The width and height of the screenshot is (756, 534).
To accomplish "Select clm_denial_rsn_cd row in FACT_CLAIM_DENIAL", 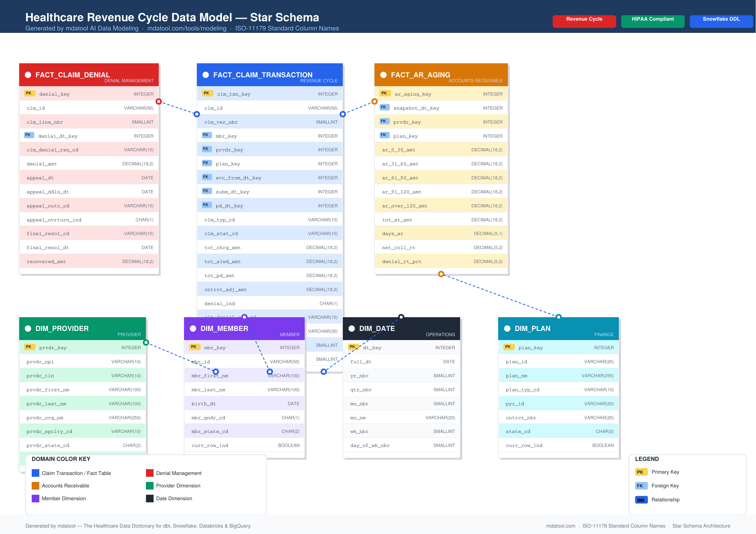I will [x=89, y=150].
